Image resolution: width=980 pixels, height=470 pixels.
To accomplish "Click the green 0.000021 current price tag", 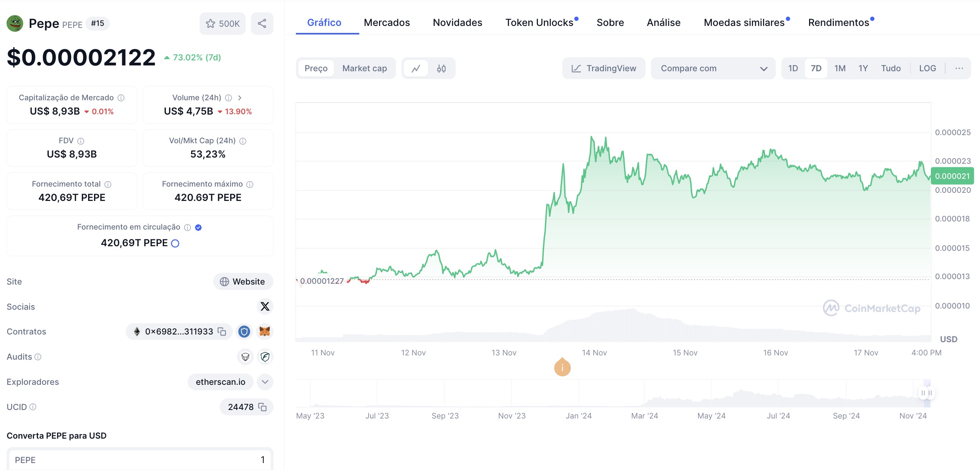I will click(952, 176).
